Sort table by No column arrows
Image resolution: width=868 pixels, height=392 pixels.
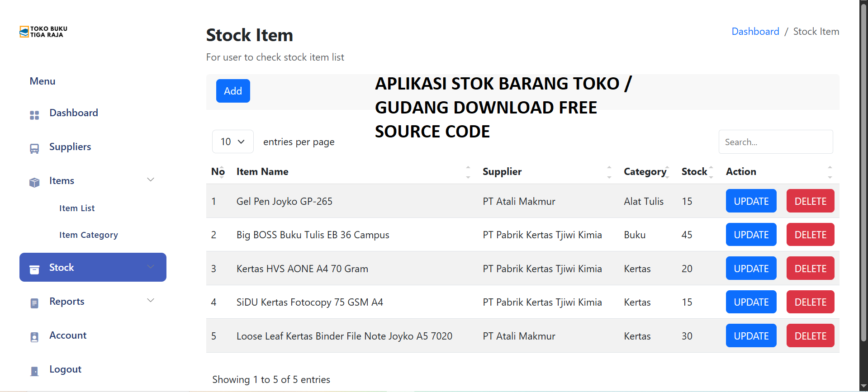(x=222, y=172)
